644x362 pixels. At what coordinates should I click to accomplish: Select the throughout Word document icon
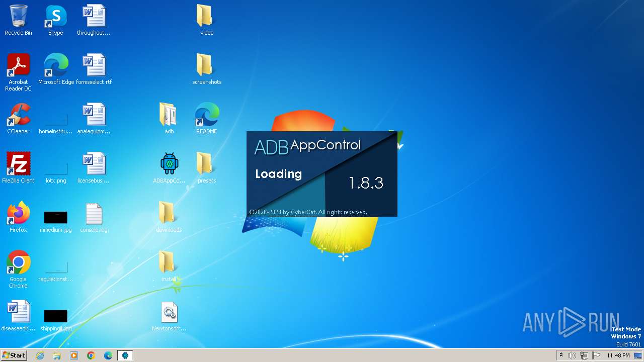click(94, 20)
